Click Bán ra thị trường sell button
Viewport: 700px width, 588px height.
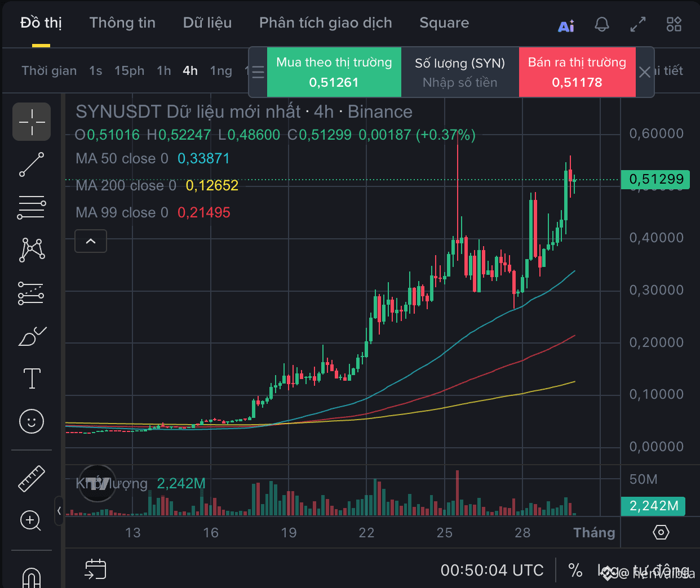point(577,72)
